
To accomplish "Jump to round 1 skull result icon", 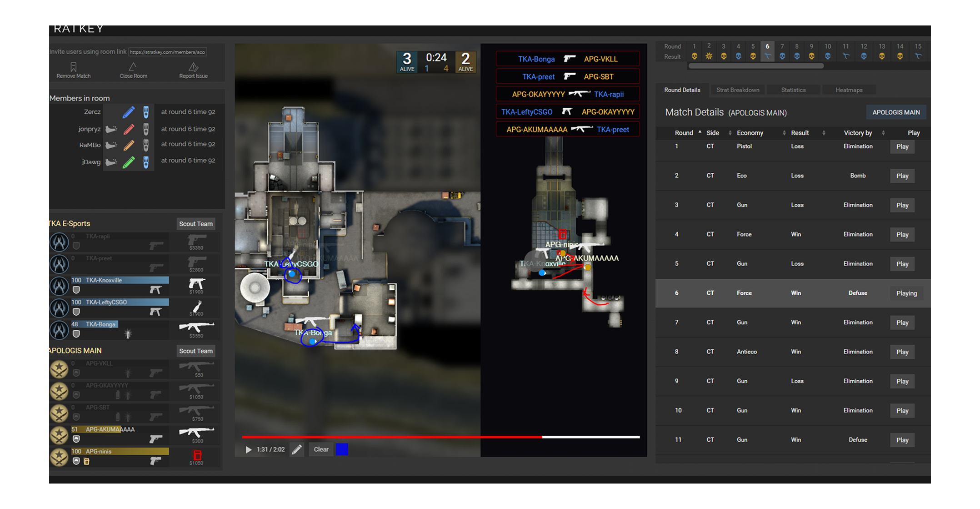I will (x=694, y=56).
